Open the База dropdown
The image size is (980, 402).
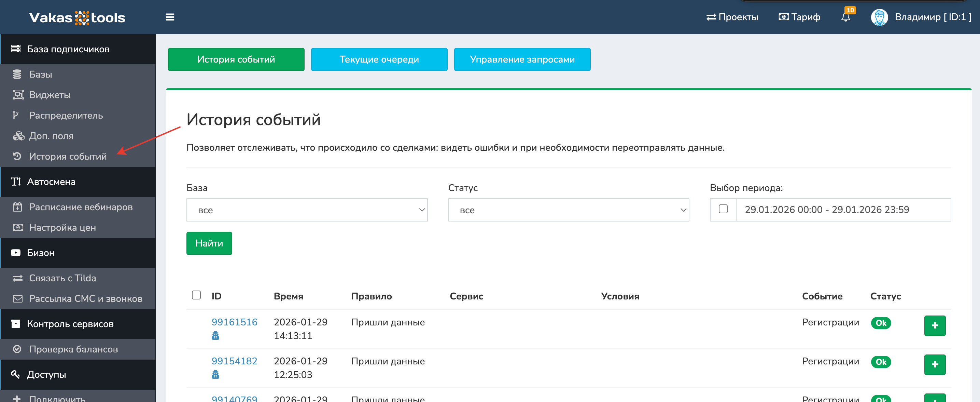[307, 210]
